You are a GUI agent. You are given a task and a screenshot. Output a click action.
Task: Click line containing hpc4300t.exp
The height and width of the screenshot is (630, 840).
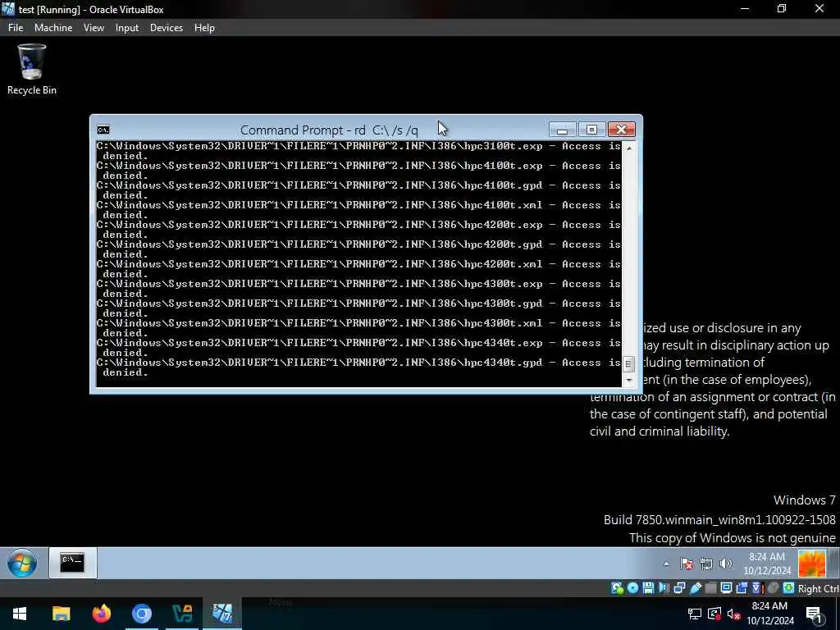tap(358, 284)
